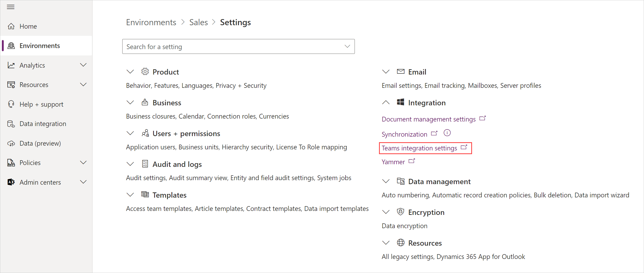Select the Home icon in the sidebar

click(11, 26)
